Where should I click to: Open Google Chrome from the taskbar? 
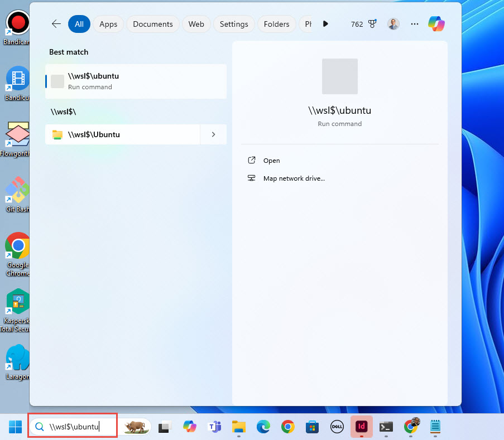point(287,427)
